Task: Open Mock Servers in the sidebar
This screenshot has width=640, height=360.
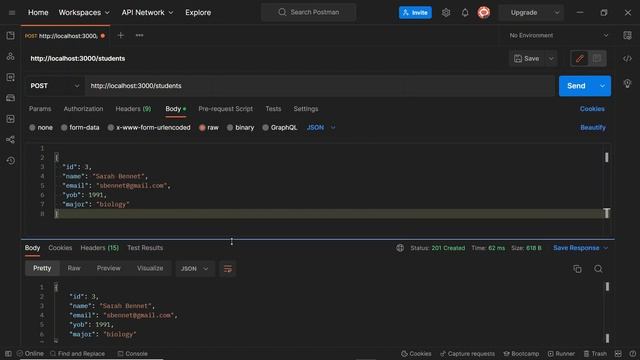Action: click(10, 98)
